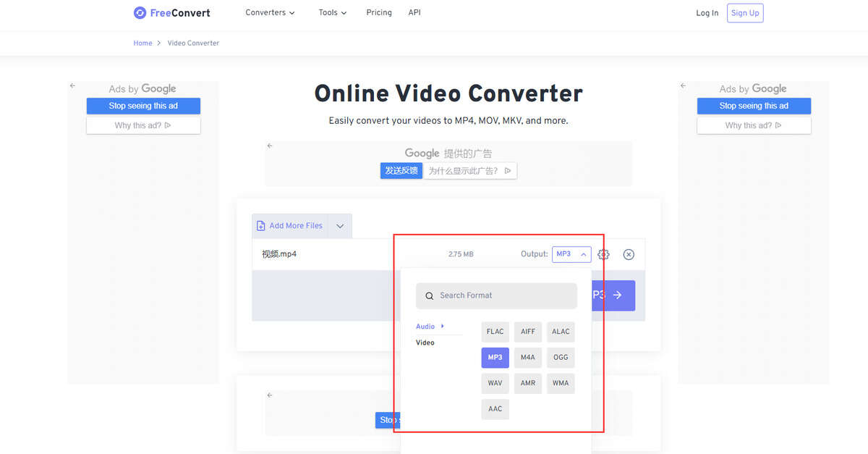This screenshot has width=868, height=454.
Task: Click into the Search Format field
Action: click(x=496, y=295)
